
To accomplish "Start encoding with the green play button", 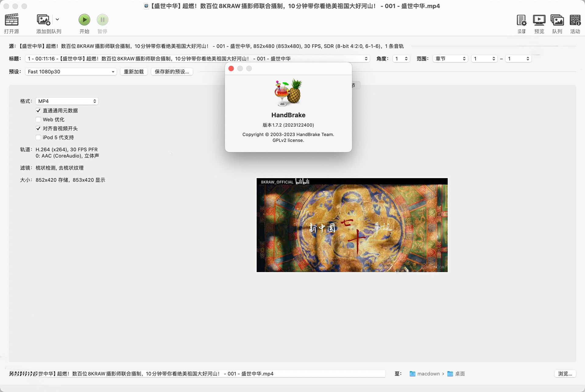I will 84,20.
